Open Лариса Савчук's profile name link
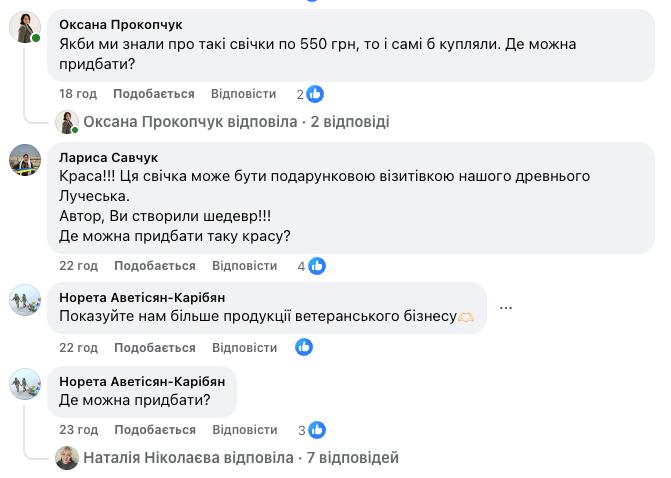Screen dimensions: 671x478 [x=108, y=157]
